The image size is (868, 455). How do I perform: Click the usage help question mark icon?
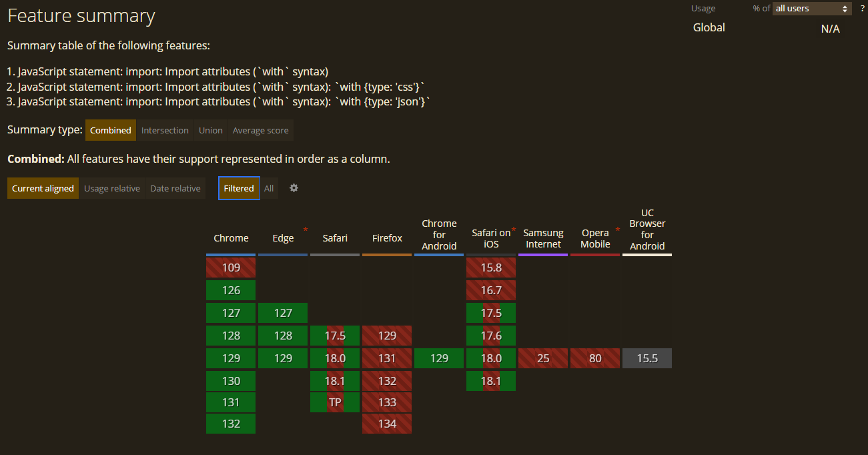coord(862,8)
